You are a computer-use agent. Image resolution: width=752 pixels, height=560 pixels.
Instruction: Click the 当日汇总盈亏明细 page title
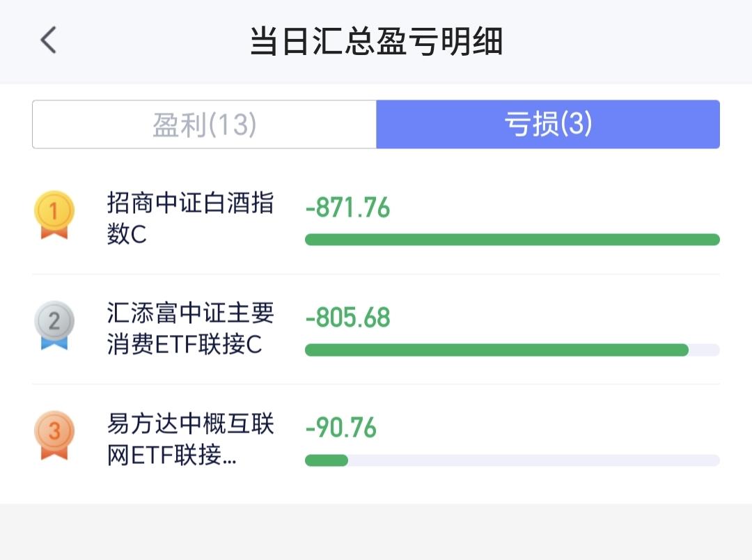click(x=376, y=41)
